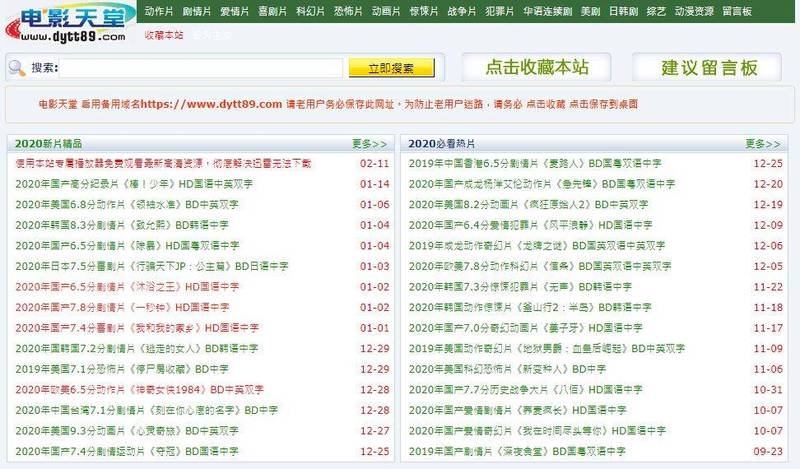Open the 《深夜食堂》 BD国粤双语中字 entry
The image size is (800, 469).
point(517,452)
